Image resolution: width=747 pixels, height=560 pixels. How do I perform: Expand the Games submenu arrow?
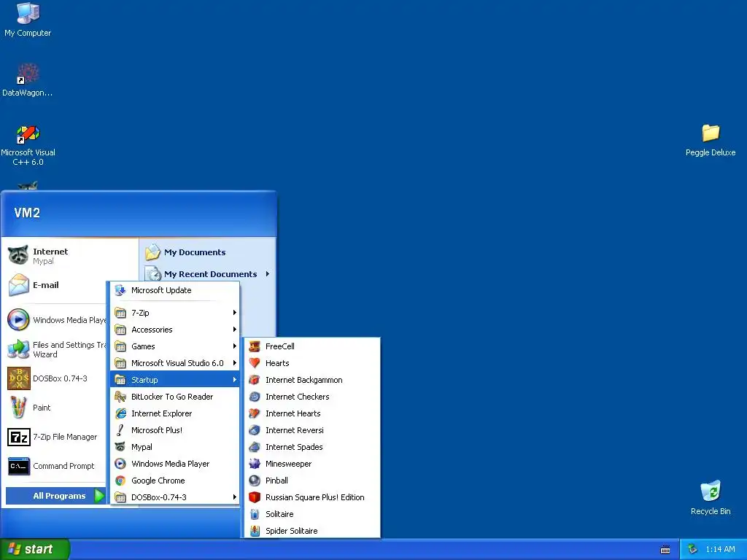[234, 346]
